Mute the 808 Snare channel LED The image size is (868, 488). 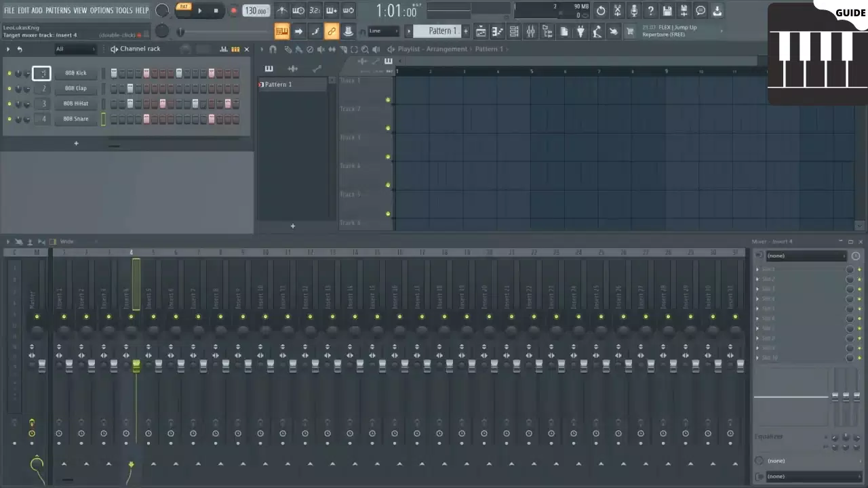click(x=9, y=119)
